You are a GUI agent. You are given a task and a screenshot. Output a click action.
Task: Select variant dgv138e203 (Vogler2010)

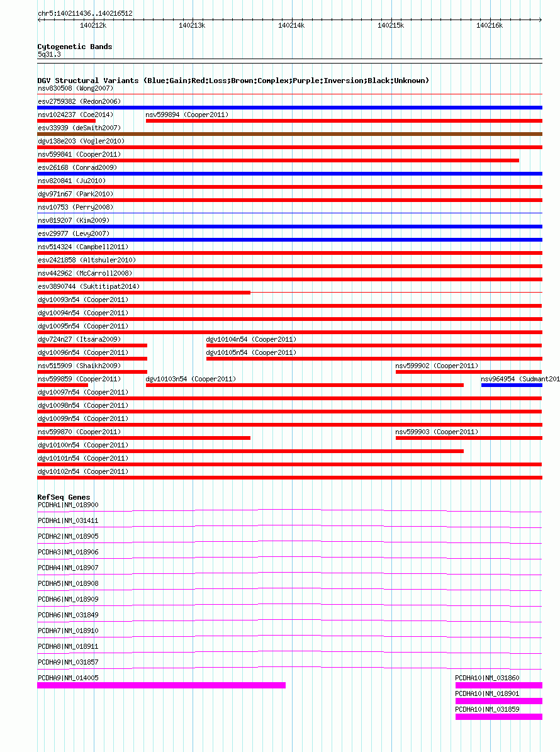[x=82, y=141]
